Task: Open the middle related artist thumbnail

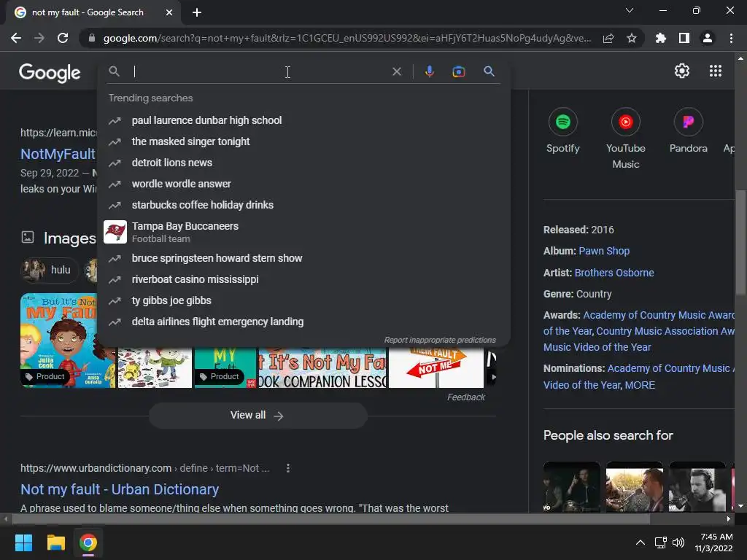Action: click(634, 486)
